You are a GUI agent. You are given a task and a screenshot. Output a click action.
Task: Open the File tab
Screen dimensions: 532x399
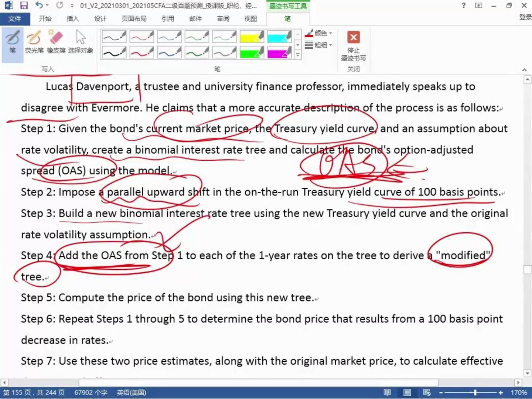pos(15,18)
